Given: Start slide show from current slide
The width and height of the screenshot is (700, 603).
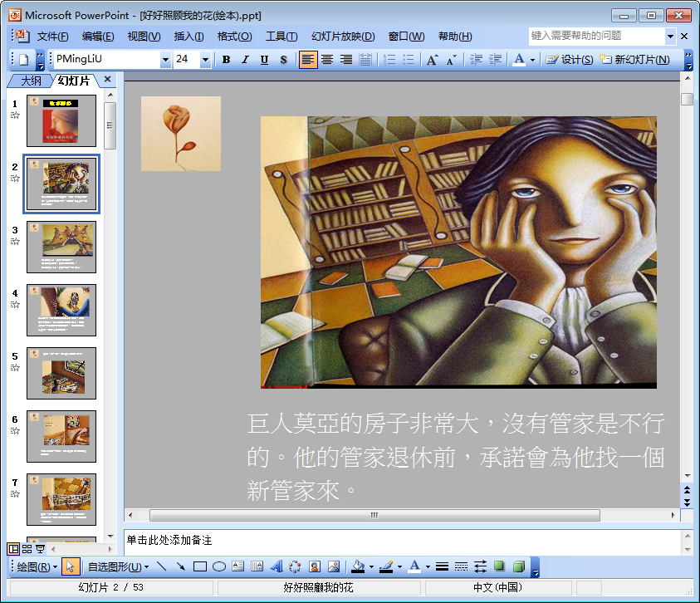Looking at the screenshot, I should tap(40, 549).
